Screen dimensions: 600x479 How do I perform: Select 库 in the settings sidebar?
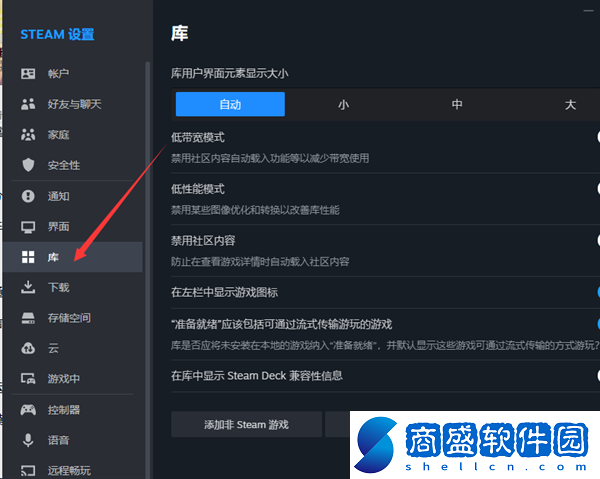(x=73, y=257)
